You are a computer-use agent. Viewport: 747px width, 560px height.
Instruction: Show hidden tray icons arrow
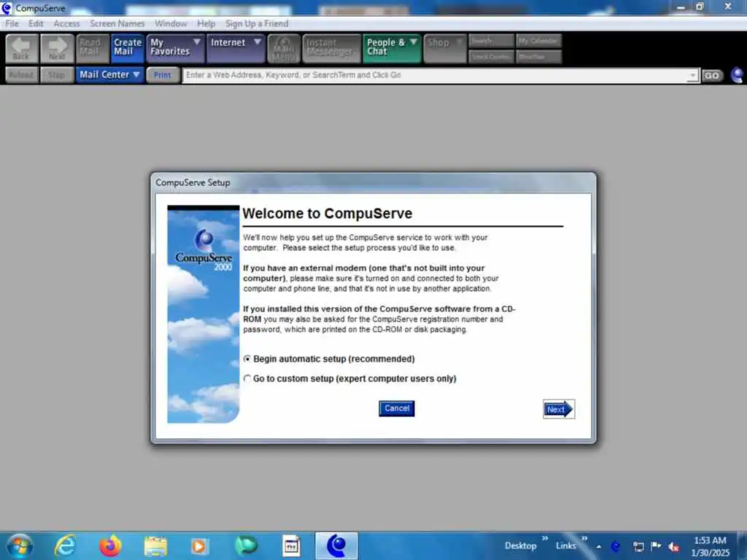[599, 547]
